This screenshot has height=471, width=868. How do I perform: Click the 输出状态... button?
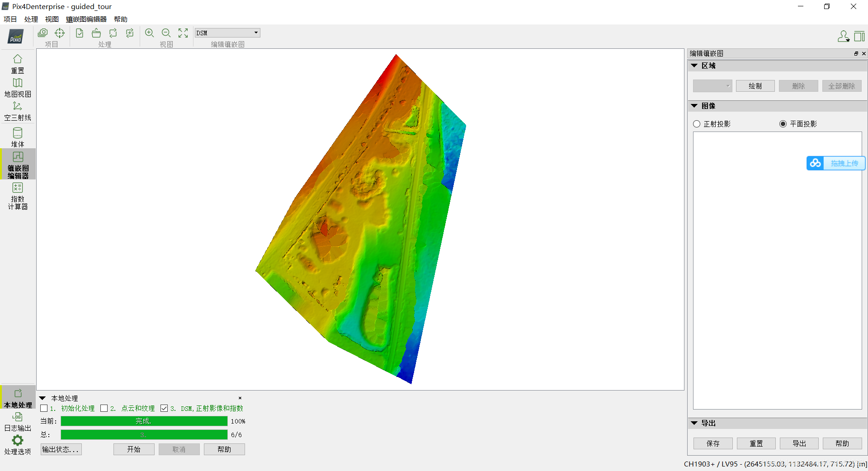tap(61, 449)
